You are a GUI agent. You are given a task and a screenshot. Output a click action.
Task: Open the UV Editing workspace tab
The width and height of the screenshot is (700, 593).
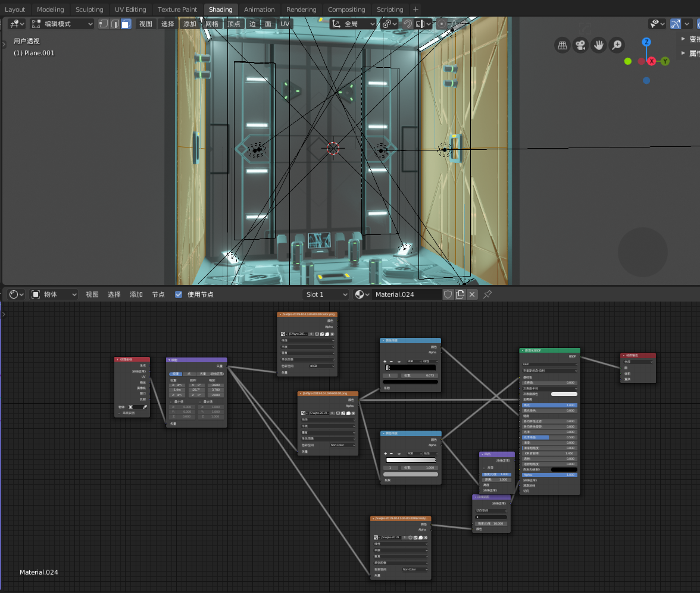[130, 10]
